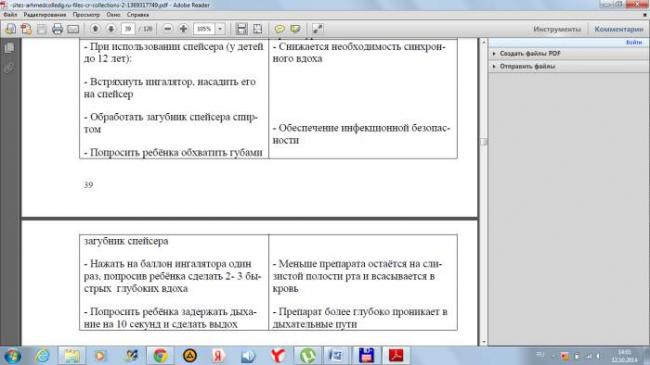Click the scrollbar up arrow
This screenshot has height=365, width=650.
tap(483, 42)
